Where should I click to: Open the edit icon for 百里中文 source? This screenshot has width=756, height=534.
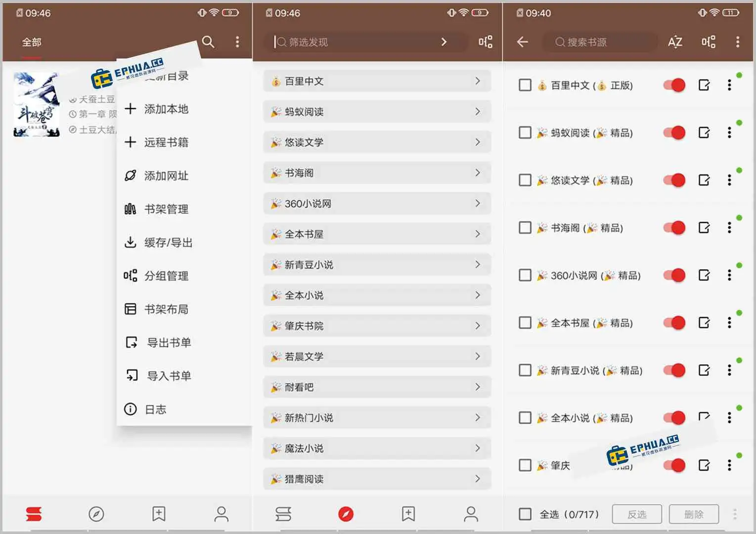coord(704,85)
